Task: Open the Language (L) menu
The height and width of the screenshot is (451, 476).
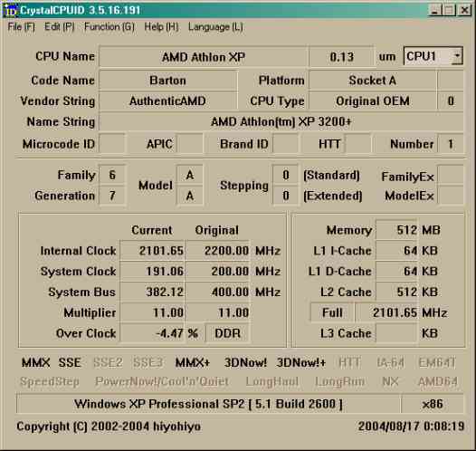Action: [x=215, y=27]
